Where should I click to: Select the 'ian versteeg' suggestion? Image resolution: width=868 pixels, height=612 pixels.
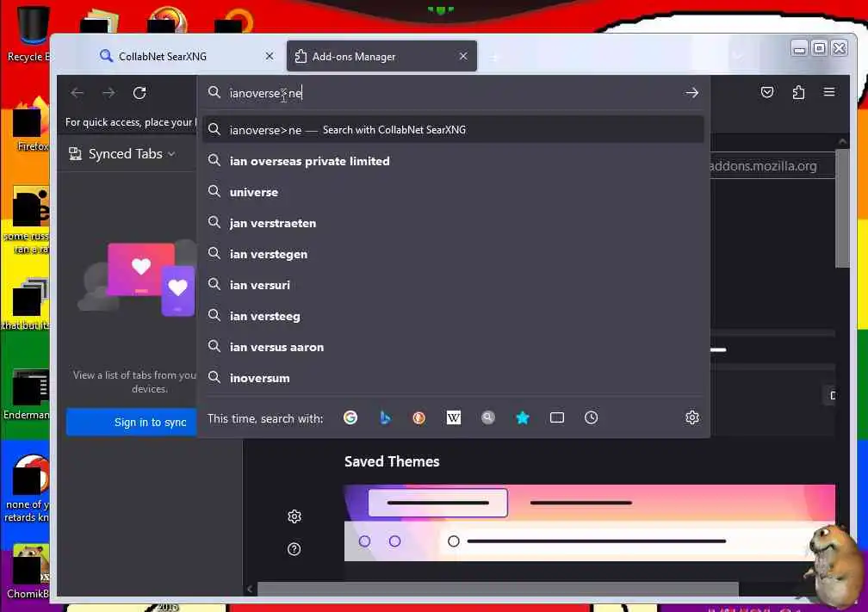click(453, 316)
